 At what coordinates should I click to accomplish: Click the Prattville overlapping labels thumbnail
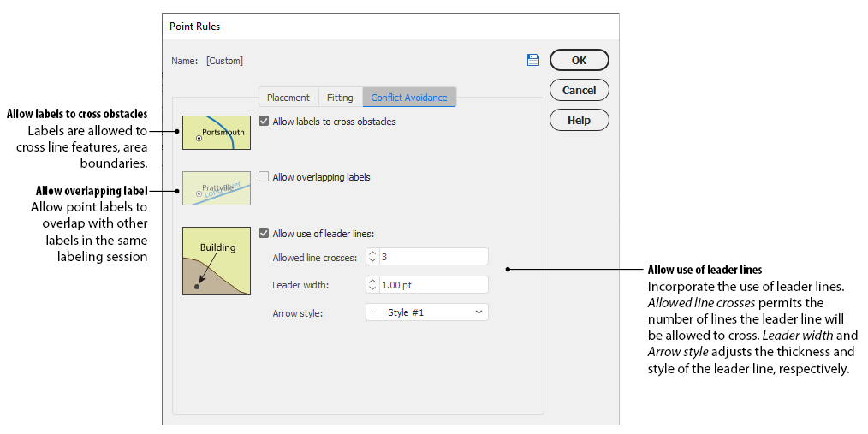[x=217, y=188]
